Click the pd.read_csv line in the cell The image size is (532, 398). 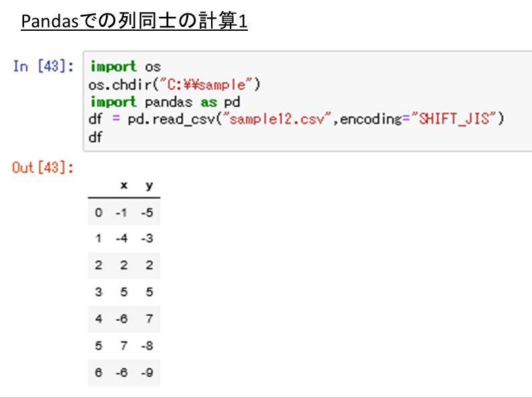pos(295,119)
